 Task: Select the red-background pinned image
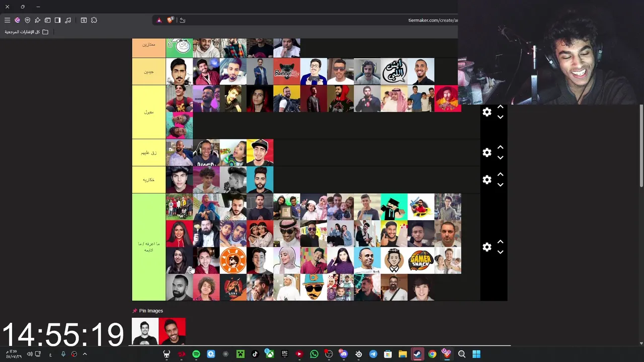(x=172, y=331)
